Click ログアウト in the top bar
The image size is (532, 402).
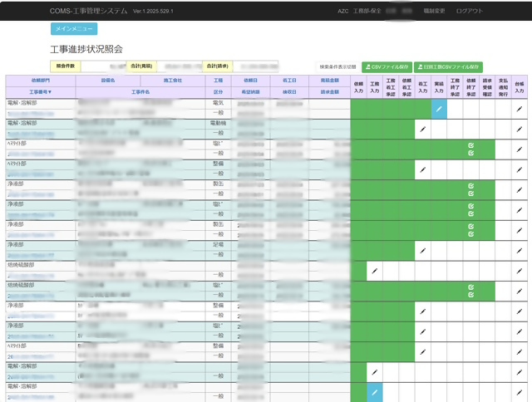[x=469, y=11]
